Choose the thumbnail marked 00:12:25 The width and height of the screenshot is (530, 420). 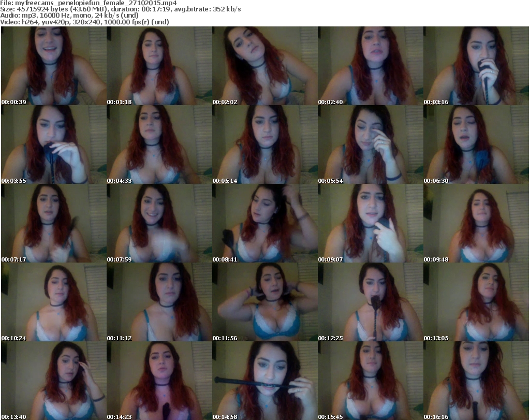tap(371, 302)
